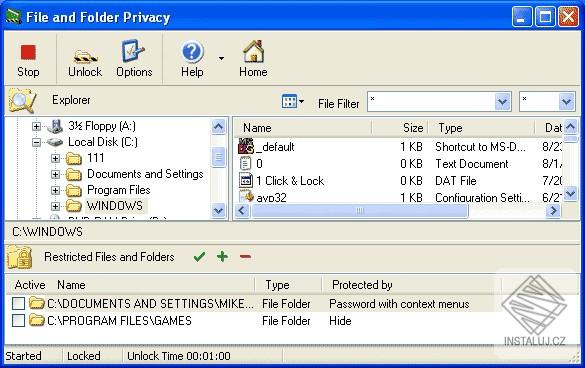Screen dimensions: 585x368
Task: Select the 1 Click & Lock file
Action: click(x=399, y=181)
